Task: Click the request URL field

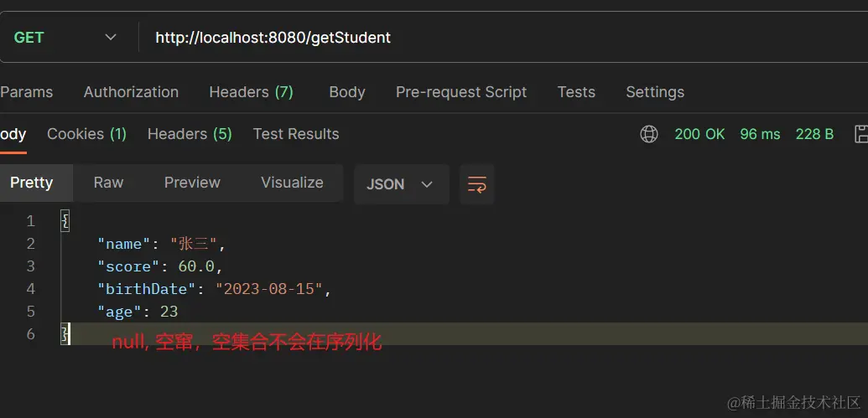Action: coord(504,37)
